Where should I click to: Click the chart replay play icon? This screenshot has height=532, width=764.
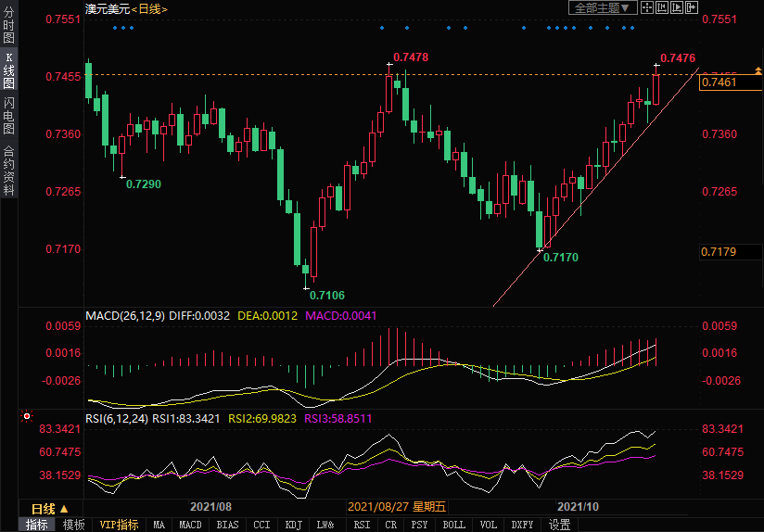(676, 7)
